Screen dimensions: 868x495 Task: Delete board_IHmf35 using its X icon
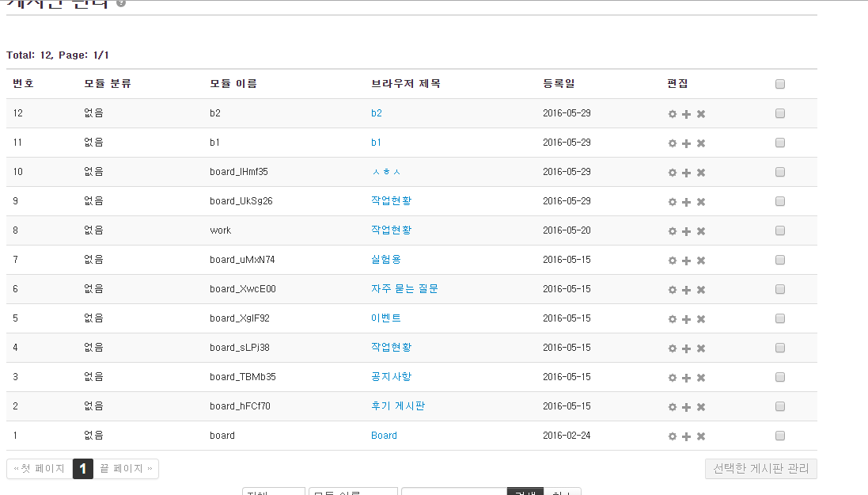coord(701,173)
